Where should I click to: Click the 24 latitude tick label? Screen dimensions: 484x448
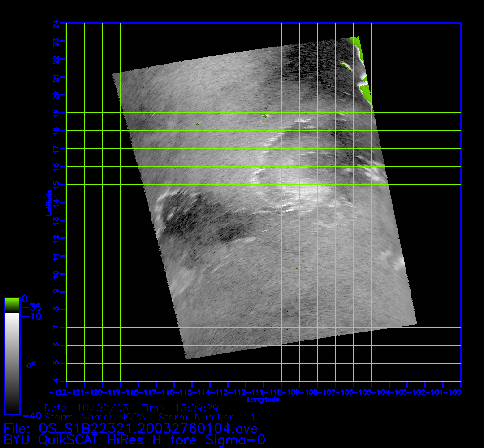56,23
